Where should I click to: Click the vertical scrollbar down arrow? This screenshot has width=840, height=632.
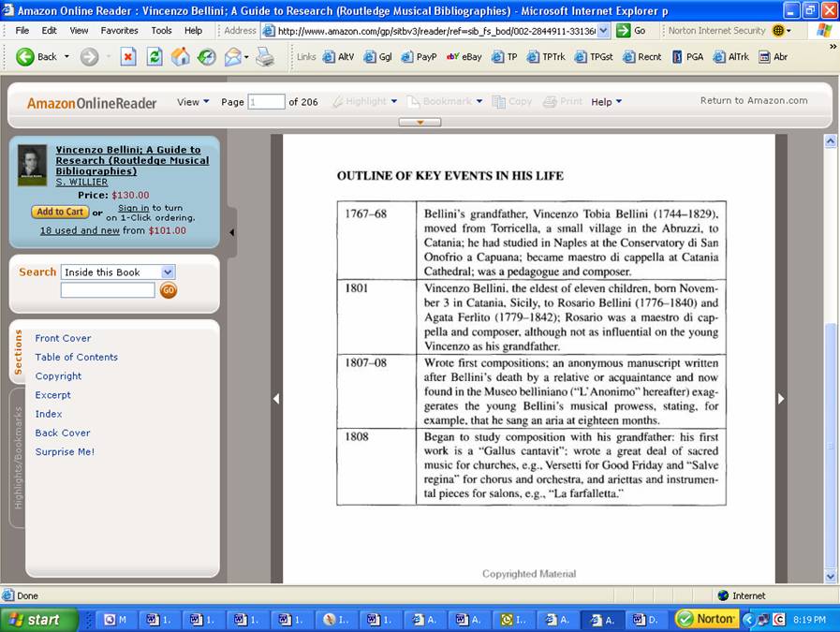click(x=830, y=577)
